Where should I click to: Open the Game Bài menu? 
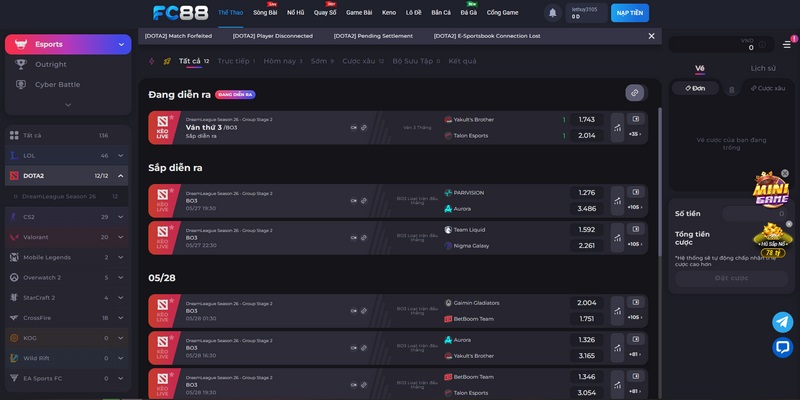click(360, 13)
